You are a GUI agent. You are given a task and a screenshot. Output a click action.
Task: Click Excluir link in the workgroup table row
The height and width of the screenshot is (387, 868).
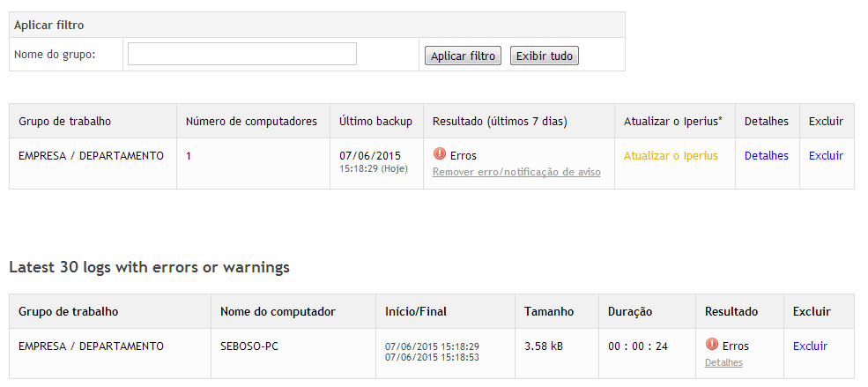826,155
